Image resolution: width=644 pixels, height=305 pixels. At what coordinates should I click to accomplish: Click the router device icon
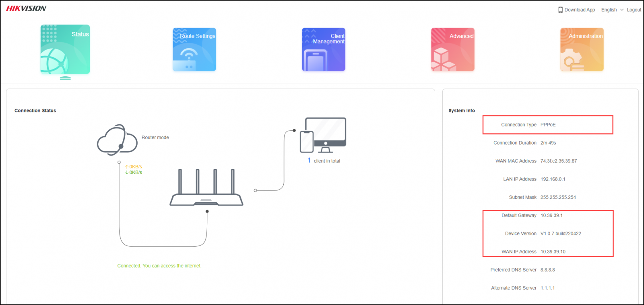pyautogui.click(x=206, y=189)
